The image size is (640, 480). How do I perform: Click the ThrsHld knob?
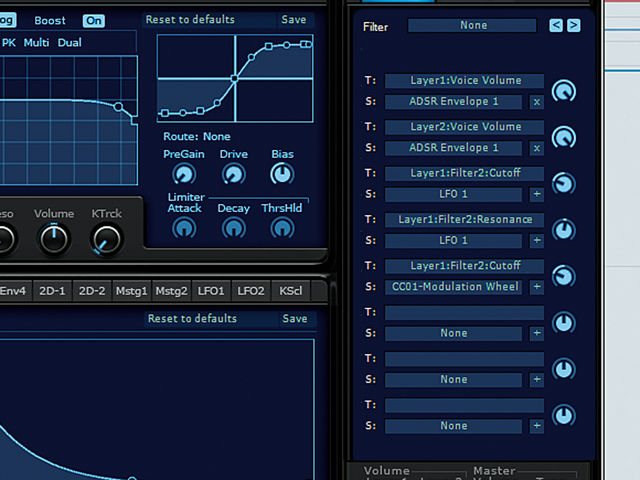pos(282,228)
